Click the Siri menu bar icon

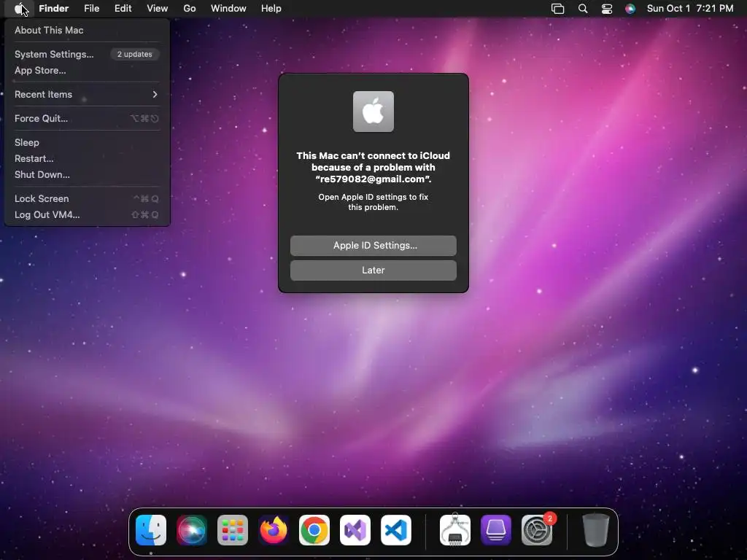pyautogui.click(x=630, y=9)
